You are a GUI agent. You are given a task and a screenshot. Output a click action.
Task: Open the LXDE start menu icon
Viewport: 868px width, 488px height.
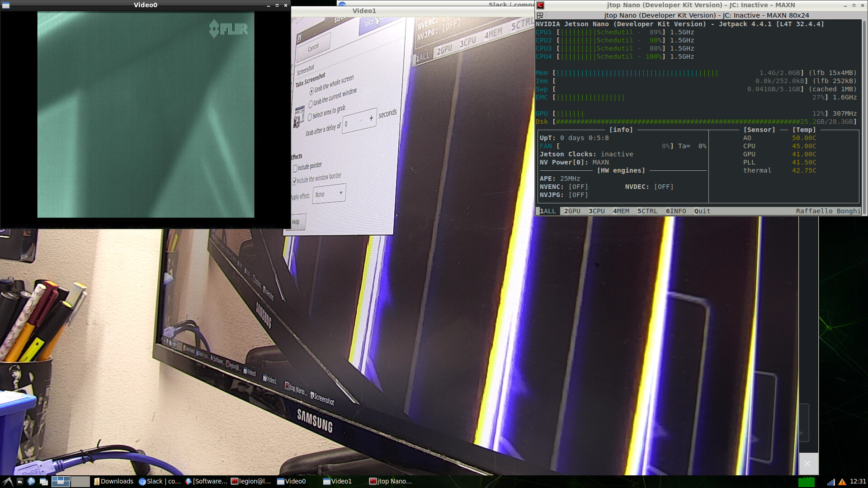[x=7, y=481]
